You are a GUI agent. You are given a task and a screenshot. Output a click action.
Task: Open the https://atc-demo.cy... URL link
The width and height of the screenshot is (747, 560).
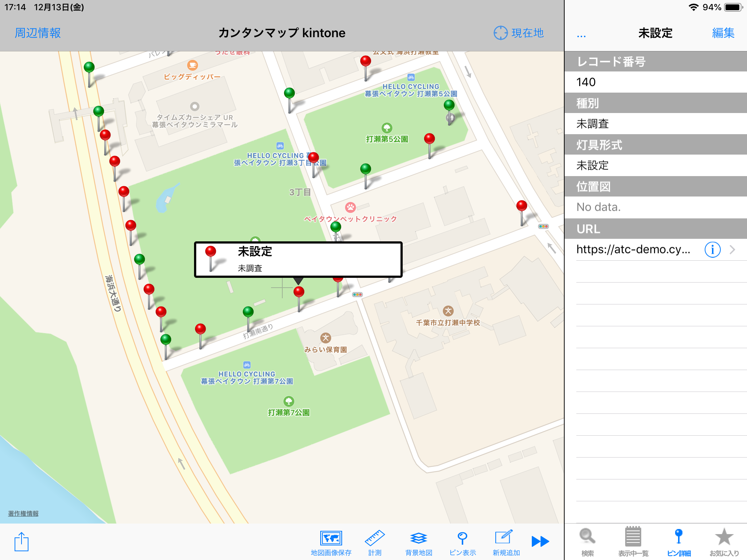click(x=633, y=249)
